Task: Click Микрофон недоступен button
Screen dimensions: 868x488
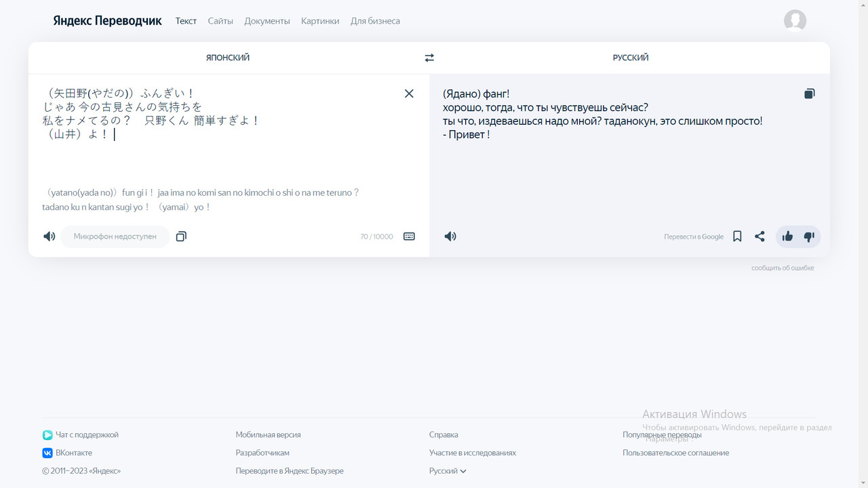Action: click(115, 237)
